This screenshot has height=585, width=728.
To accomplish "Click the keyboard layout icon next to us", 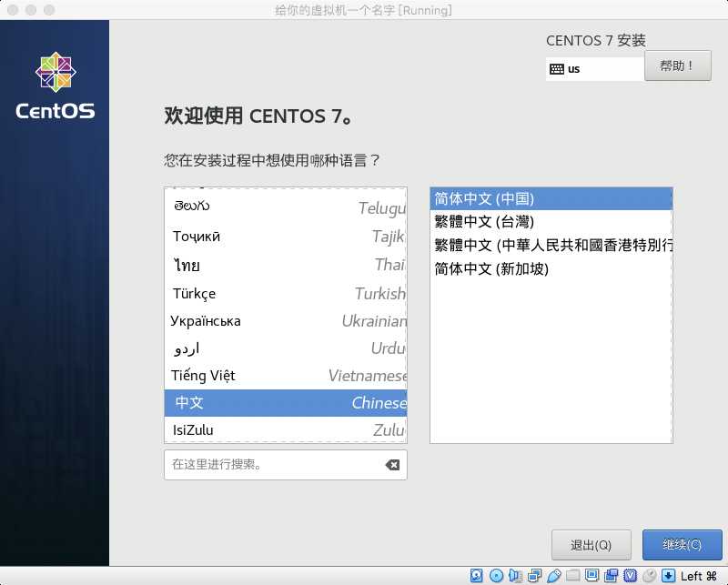I will click(557, 69).
